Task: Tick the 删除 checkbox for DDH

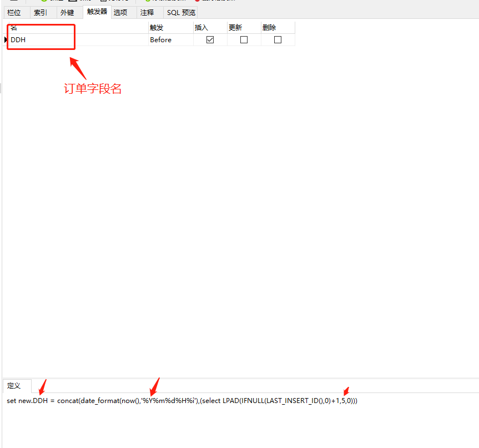Action: 278,40
